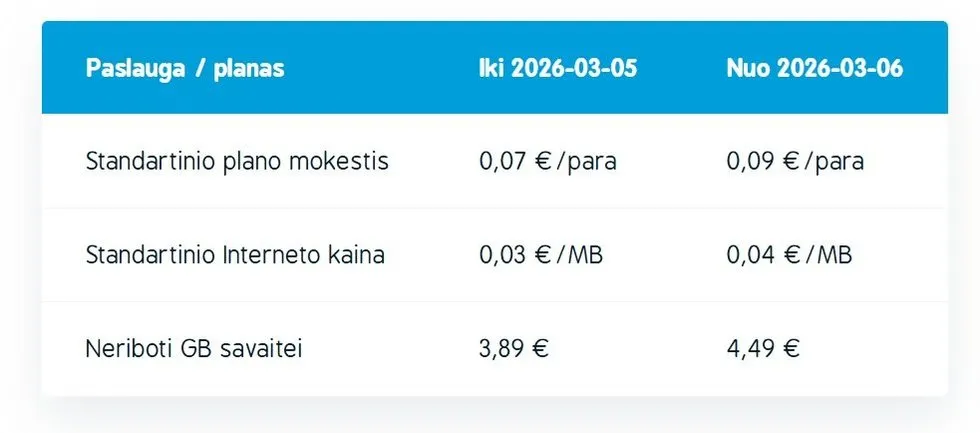The height and width of the screenshot is (433, 980).
Task: Select the 'Standartinio Interneto kaina' row label
Action: coord(235,255)
